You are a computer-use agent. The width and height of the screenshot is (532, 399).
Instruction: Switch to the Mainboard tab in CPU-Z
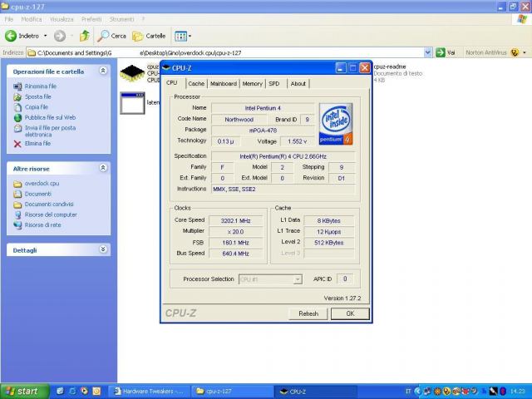click(224, 83)
